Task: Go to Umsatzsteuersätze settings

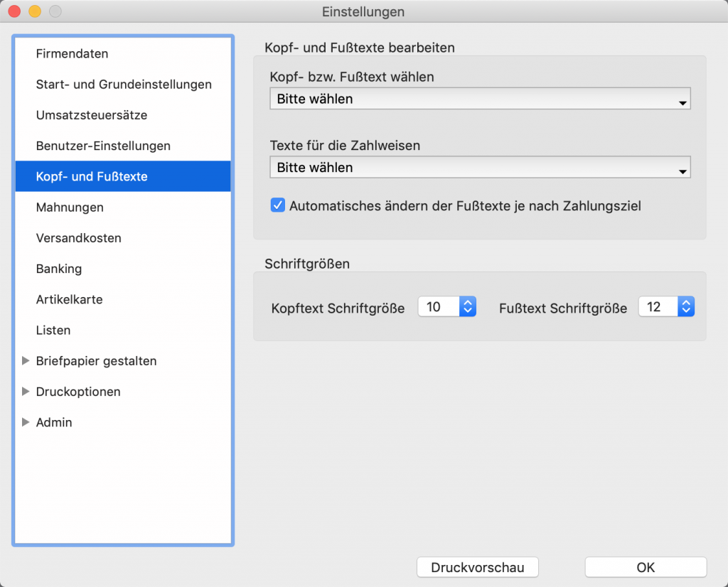Action: (x=92, y=115)
